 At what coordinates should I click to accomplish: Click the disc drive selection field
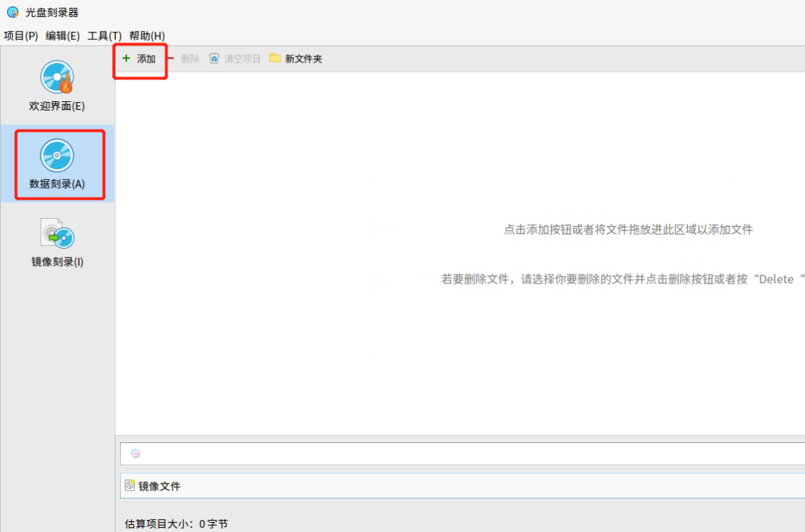click(x=462, y=454)
